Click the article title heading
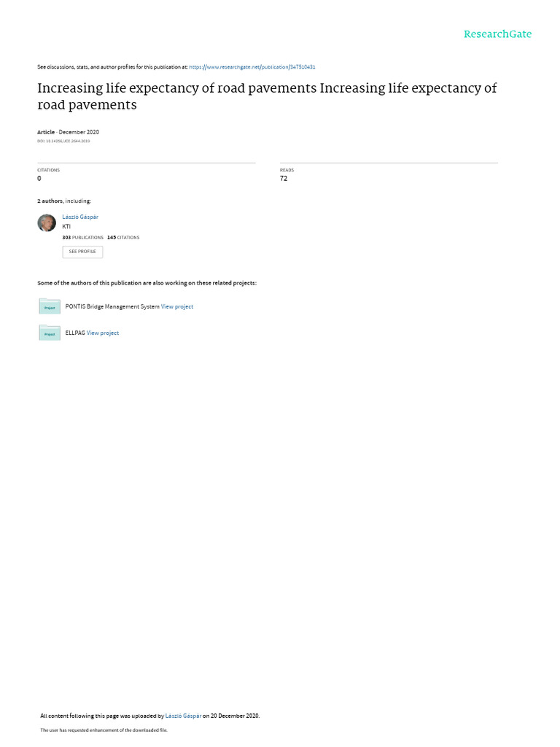The height and width of the screenshot is (747, 560). (267, 96)
